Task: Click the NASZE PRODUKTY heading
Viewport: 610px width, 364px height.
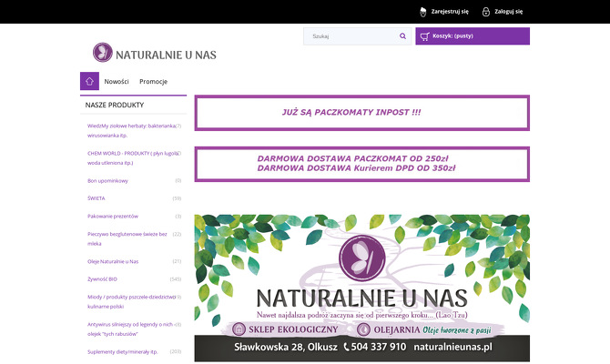Action: (115, 105)
